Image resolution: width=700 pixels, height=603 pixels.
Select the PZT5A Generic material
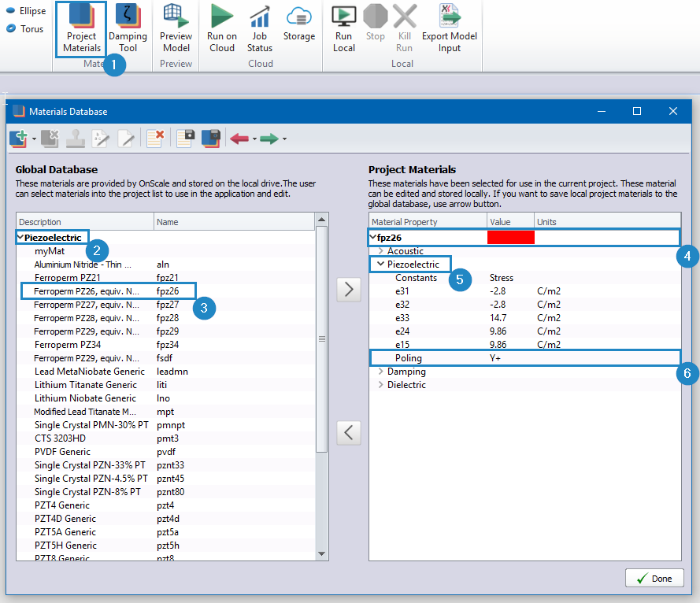(165, 532)
